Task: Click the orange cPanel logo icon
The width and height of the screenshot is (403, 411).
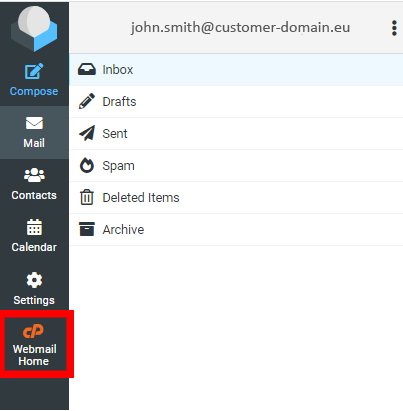Action: pos(33,331)
